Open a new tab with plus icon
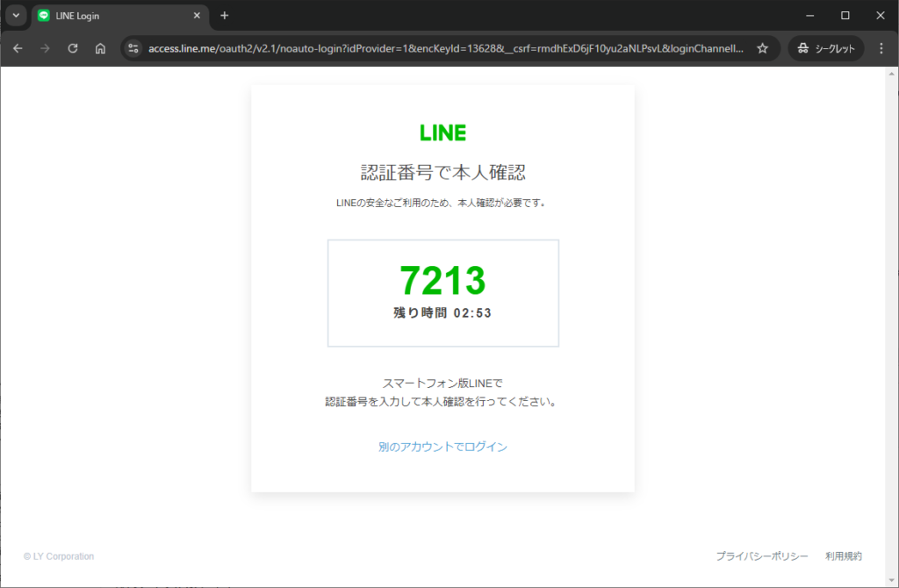Image resolution: width=899 pixels, height=588 pixels. tap(225, 16)
